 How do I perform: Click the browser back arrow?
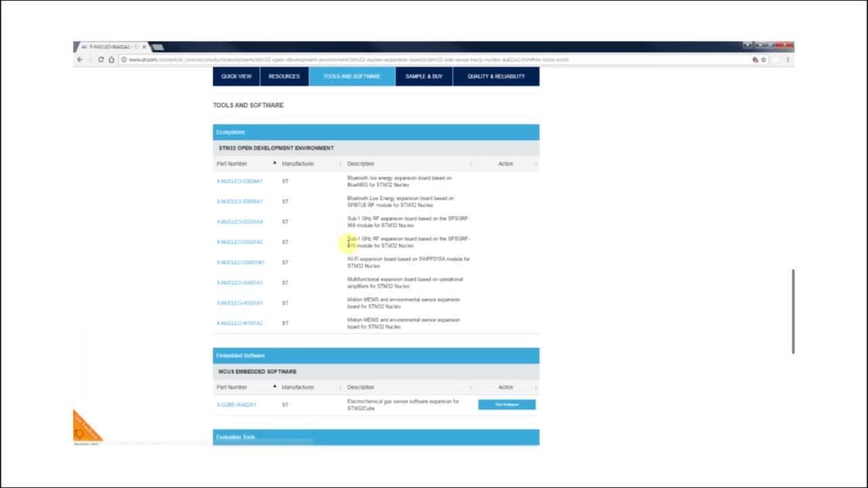coord(80,60)
